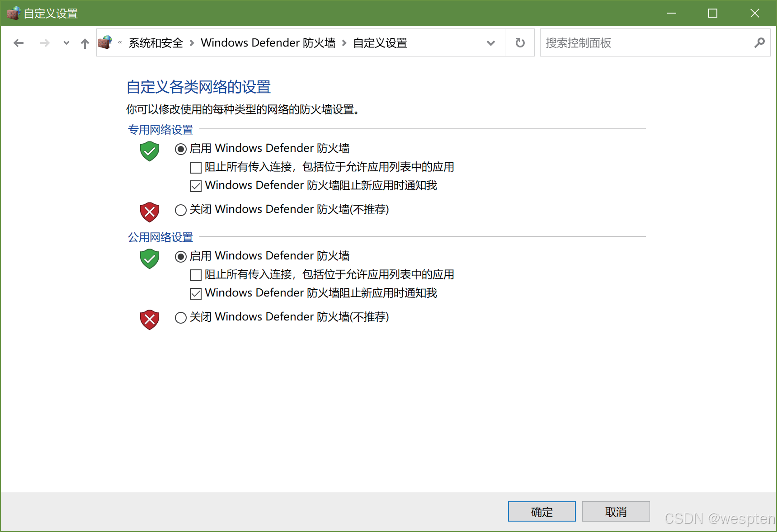
Task: Go back using the back arrow
Action: tap(19, 43)
